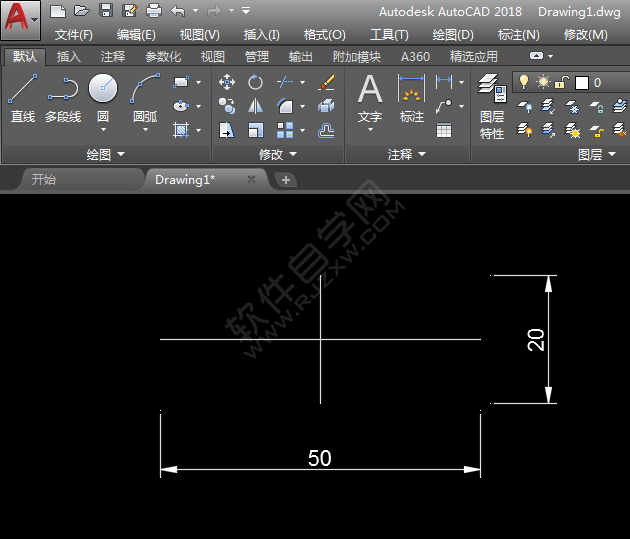Screen dimensions: 630x539
Task: Click the white layer color swatch
Action: pos(582,82)
